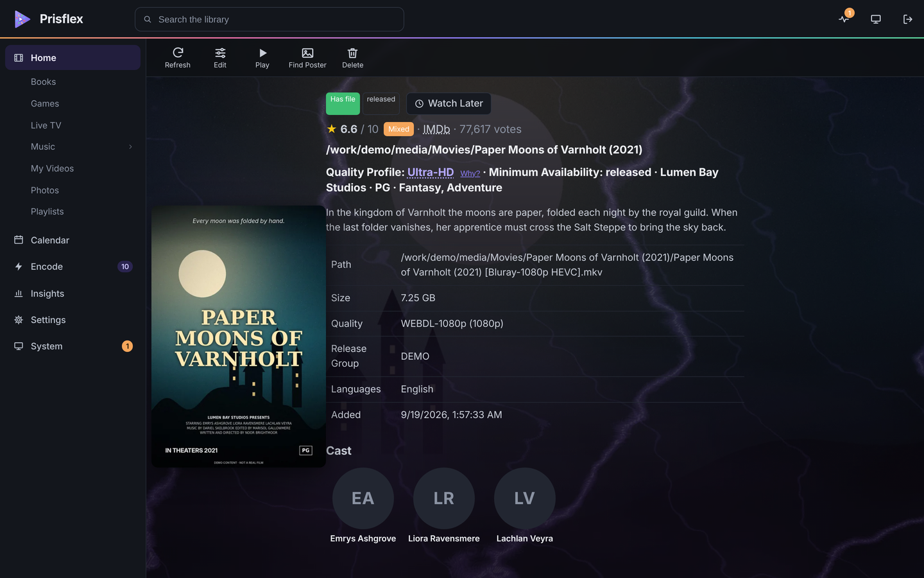Focus the library search field
The image size is (924, 578).
[269, 19]
